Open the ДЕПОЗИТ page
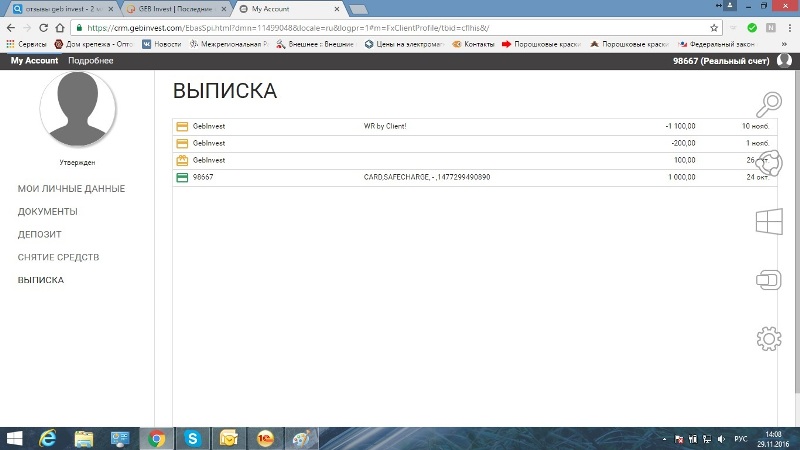The width and height of the screenshot is (800, 450). click(40, 235)
